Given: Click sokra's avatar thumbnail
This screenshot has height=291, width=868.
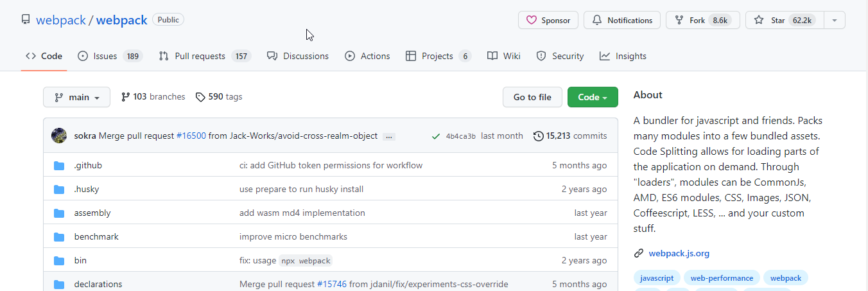Looking at the screenshot, I should click(x=59, y=136).
